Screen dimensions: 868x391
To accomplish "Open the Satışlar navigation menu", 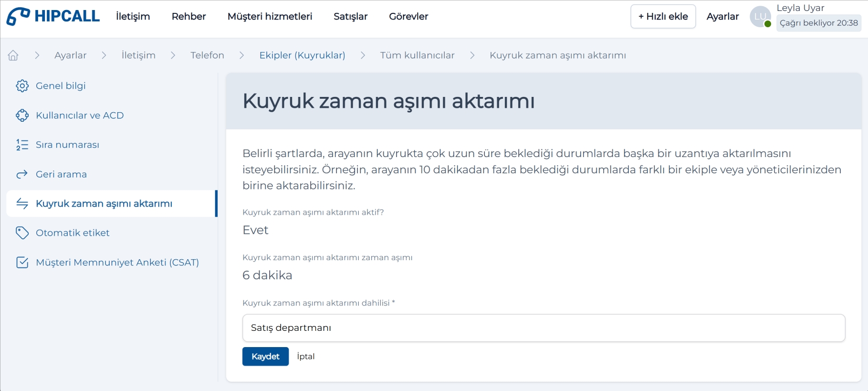I will click(350, 17).
